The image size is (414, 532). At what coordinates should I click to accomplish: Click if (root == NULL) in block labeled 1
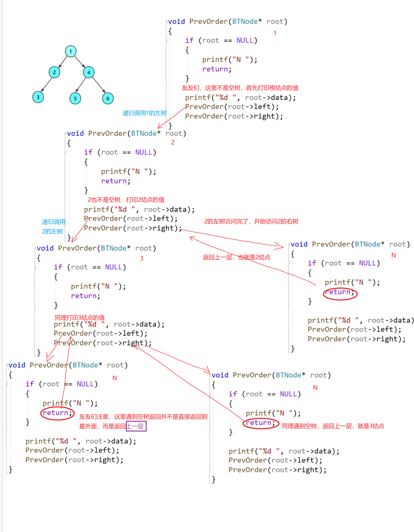[221, 40]
